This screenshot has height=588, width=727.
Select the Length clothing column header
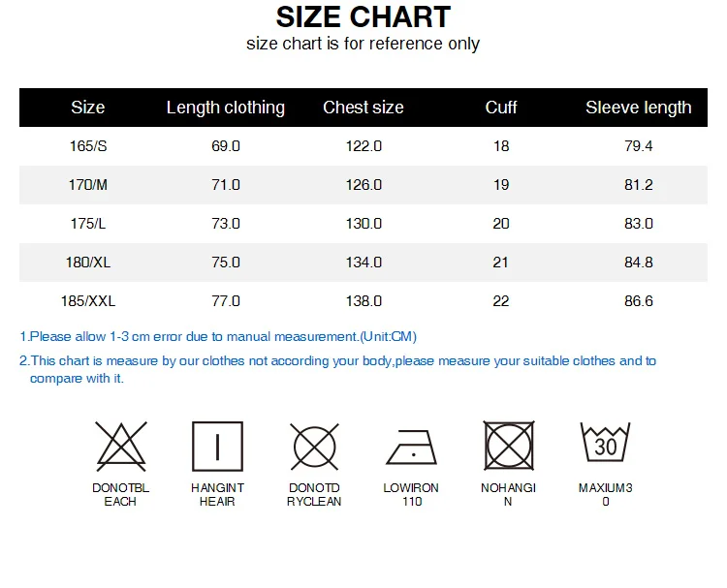225,108
